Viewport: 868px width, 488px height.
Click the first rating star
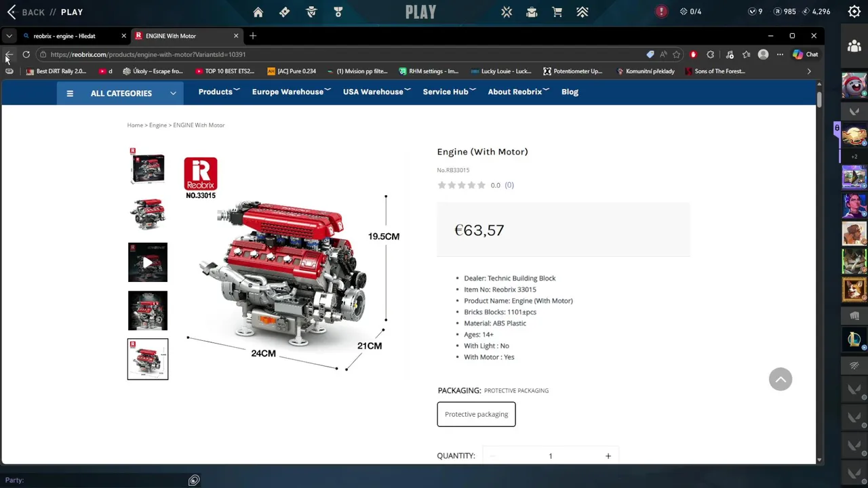(441, 185)
